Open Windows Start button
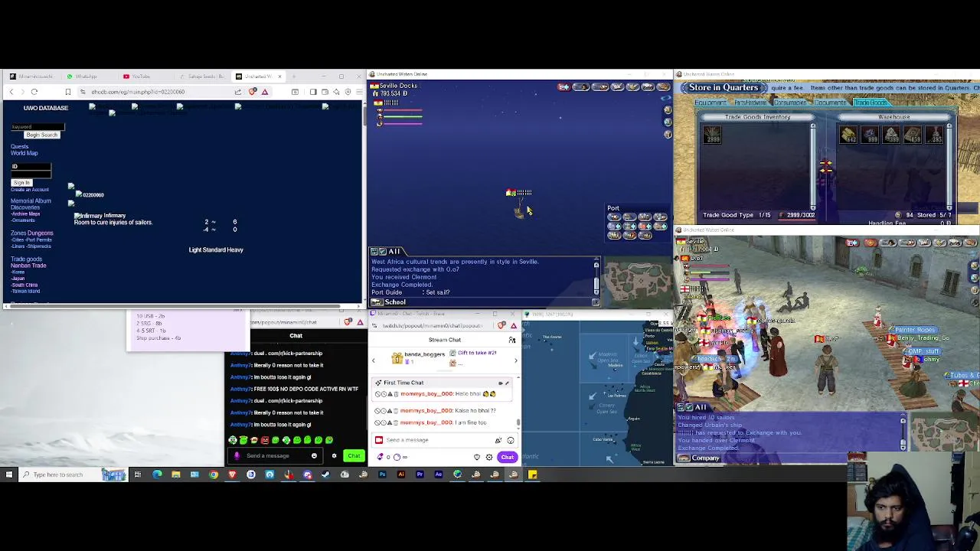This screenshot has height=551, width=980. (x=9, y=474)
